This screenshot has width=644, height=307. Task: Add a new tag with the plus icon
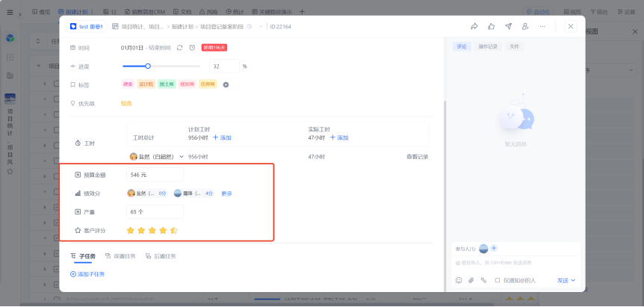[x=226, y=84]
